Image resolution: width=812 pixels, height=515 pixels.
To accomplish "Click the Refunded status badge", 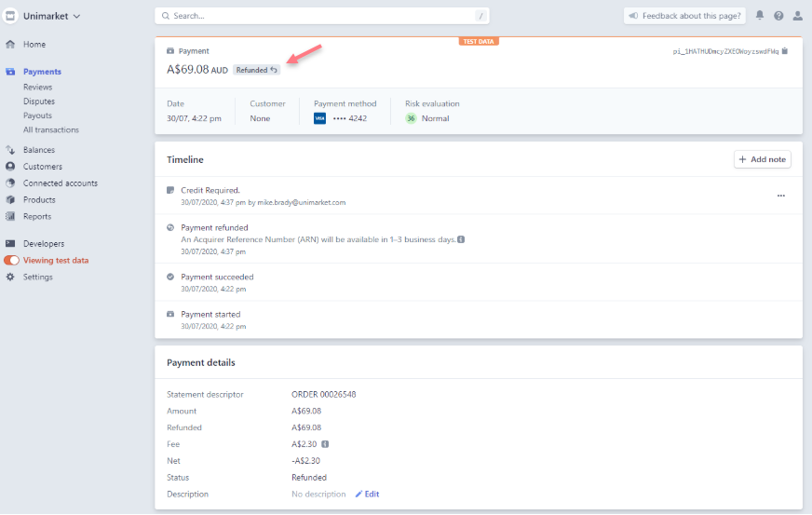I will [x=256, y=70].
